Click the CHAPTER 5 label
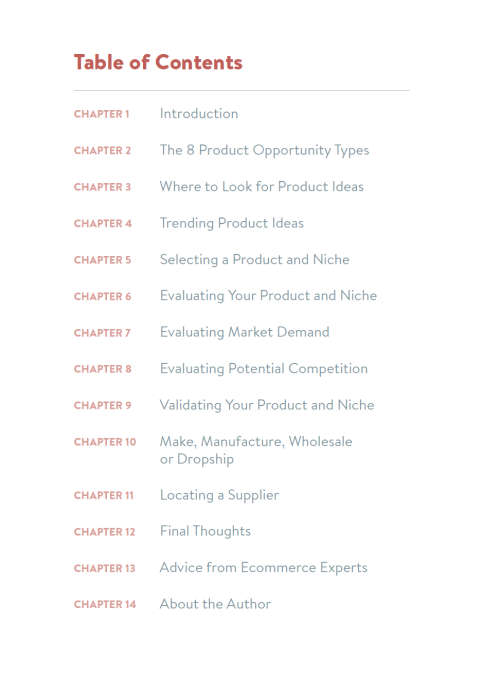Image resolution: width=500 pixels, height=678 pixels. coord(102,260)
